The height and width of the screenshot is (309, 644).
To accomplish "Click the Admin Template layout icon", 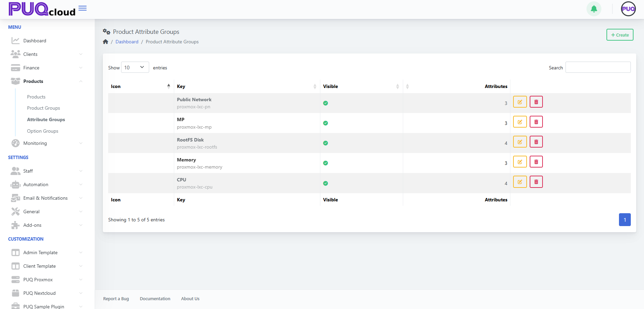I will tap(16, 252).
